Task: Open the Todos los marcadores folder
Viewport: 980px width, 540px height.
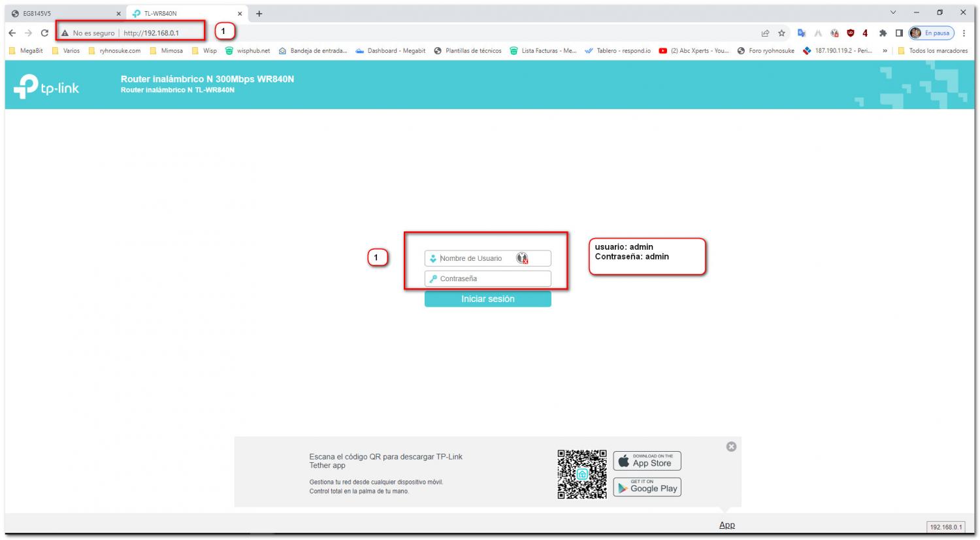Action: [933, 51]
